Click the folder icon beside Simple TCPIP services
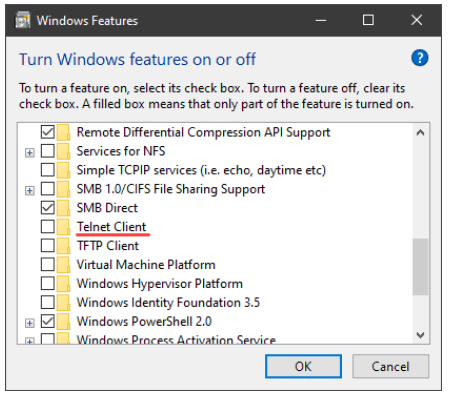The image size is (451, 394). (63, 170)
